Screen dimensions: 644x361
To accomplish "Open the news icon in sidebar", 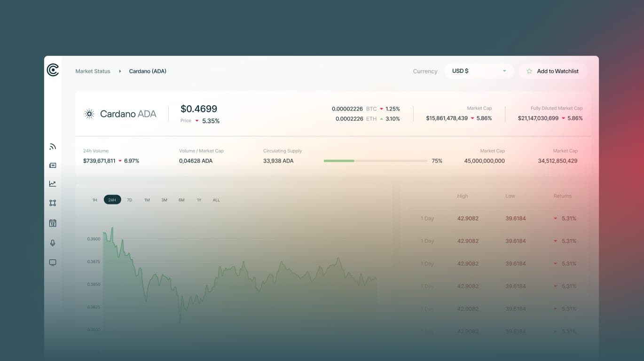I will pos(53,165).
